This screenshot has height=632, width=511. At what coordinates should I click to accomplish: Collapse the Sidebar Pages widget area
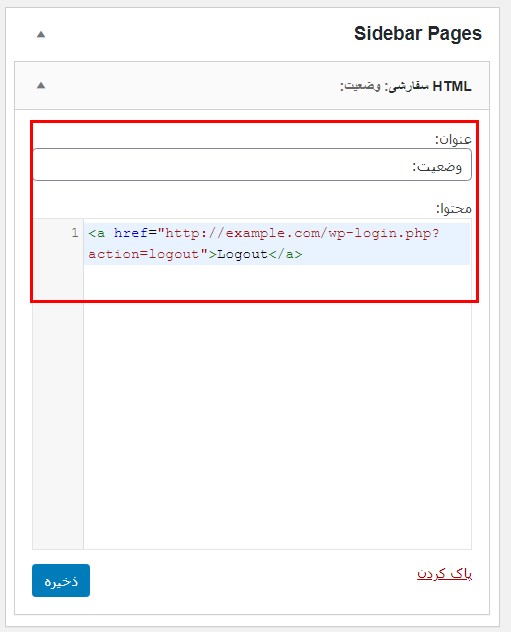coord(41,34)
